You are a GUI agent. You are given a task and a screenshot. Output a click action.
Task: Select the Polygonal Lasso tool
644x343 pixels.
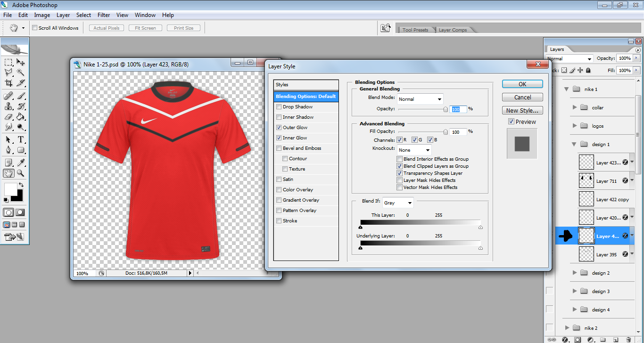[x=8, y=73]
